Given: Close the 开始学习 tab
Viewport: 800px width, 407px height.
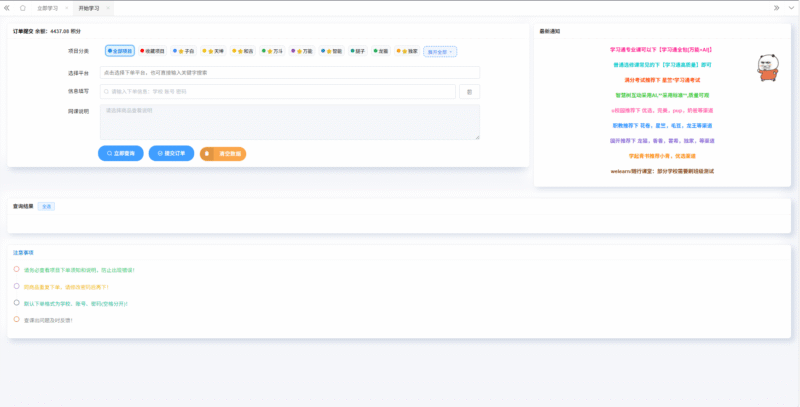Looking at the screenshot, I should [x=107, y=7].
